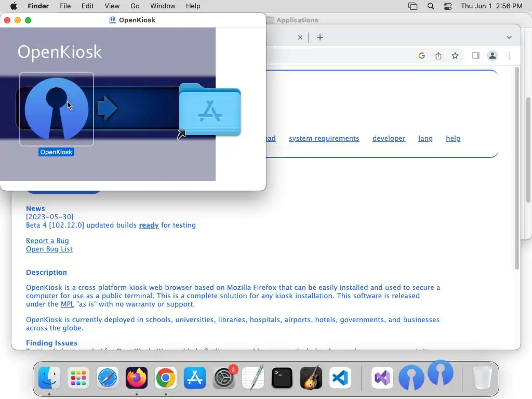Click the Applications window title behind installer
This screenshot has height=399, width=532.
(297, 20)
